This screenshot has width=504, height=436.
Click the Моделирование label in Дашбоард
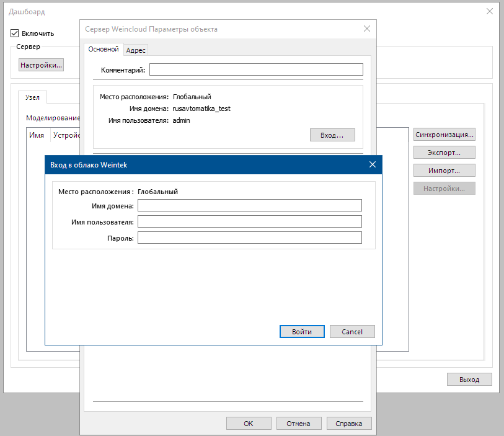point(53,118)
